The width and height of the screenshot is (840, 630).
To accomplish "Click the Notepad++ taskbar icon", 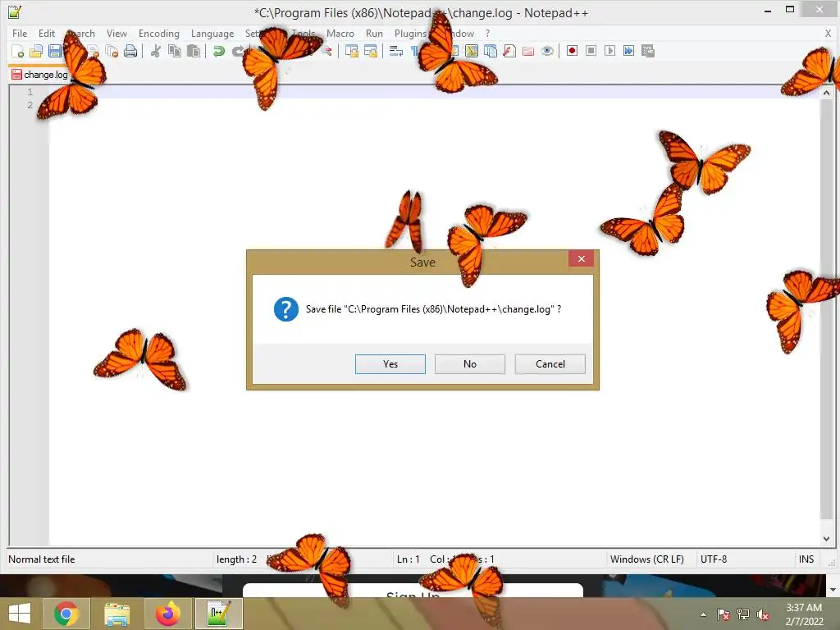I will (219, 614).
